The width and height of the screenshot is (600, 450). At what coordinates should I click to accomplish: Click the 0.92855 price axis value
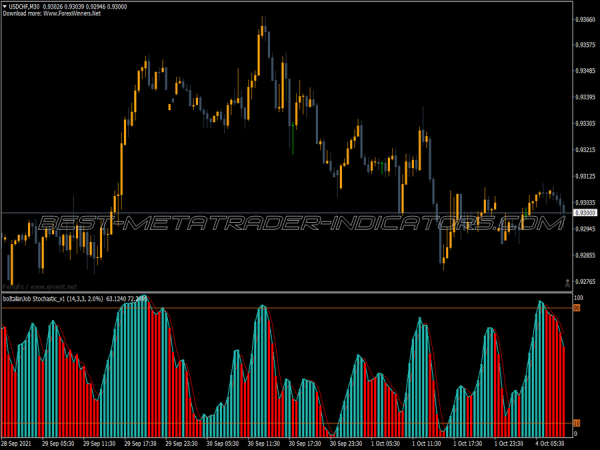coord(585,255)
